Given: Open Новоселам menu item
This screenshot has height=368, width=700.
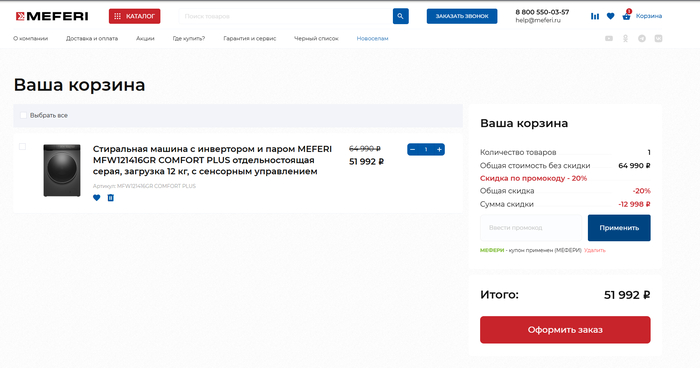Looking at the screenshot, I should coord(372,38).
